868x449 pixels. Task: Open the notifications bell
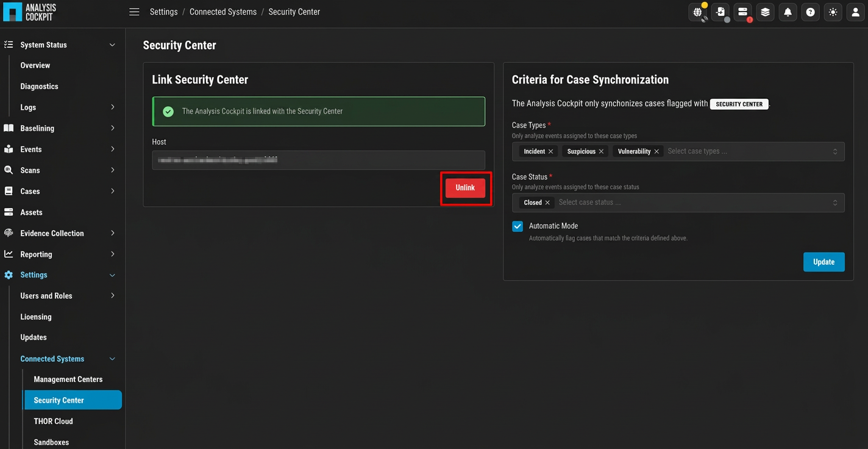pos(788,12)
